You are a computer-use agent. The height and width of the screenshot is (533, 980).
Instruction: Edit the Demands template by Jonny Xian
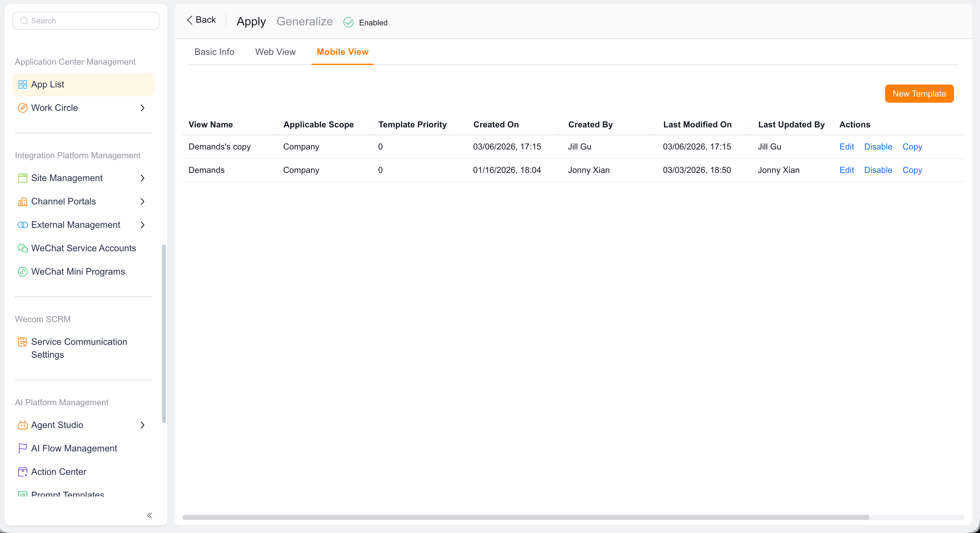pyautogui.click(x=846, y=170)
